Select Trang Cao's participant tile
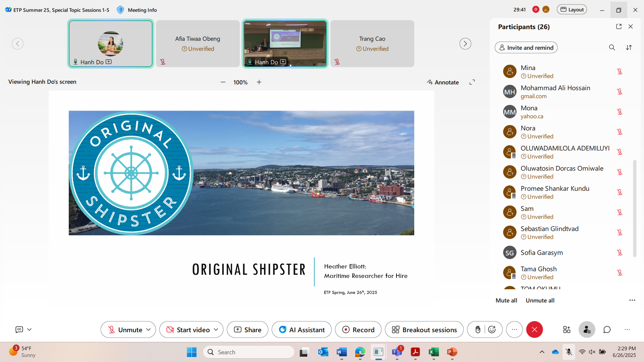The width and height of the screenshot is (644, 362). pyautogui.click(x=372, y=44)
